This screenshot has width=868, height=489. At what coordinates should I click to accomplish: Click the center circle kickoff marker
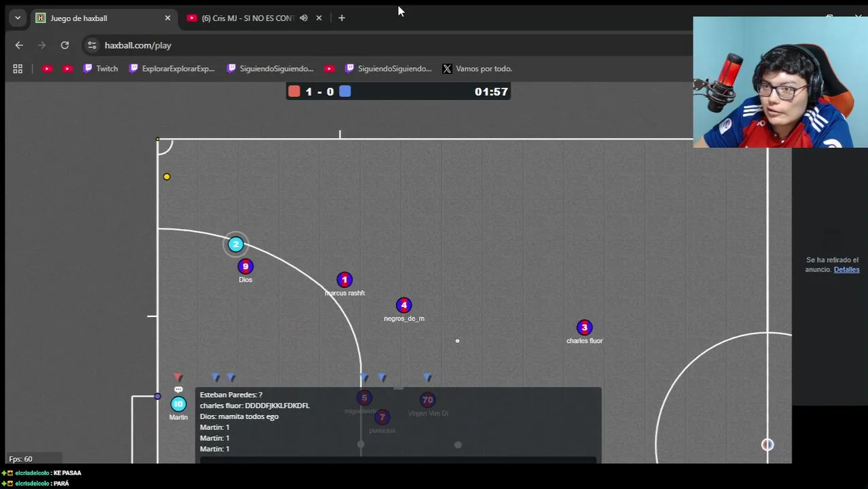coord(767,445)
